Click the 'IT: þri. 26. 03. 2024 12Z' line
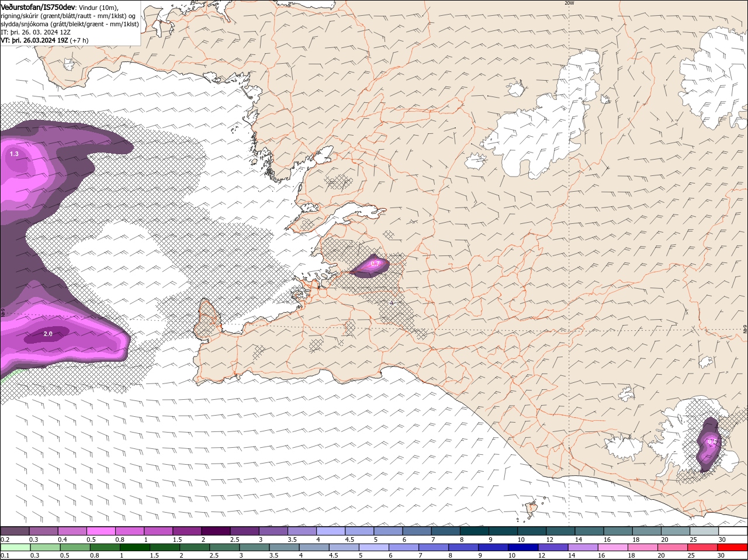The image size is (748, 560). (x=35, y=32)
